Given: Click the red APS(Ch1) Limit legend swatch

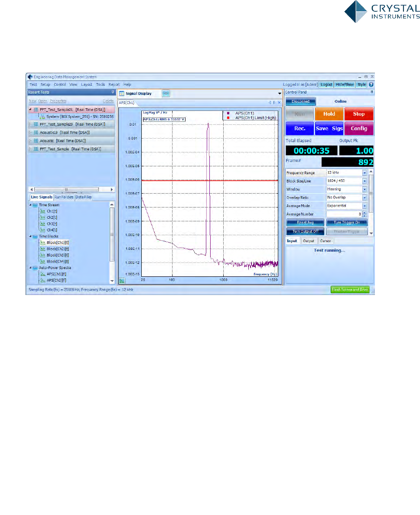Looking at the screenshot, I should click(x=228, y=117).
